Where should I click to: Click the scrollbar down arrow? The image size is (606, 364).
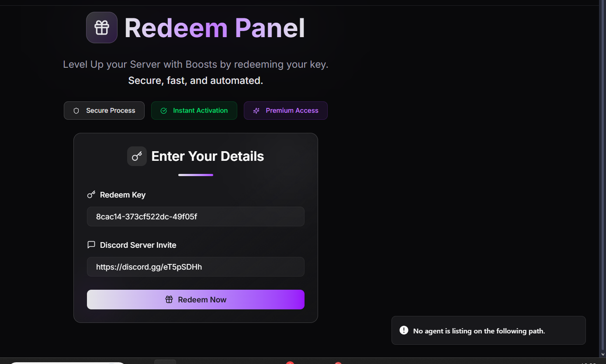pyautogui.click(x=603, y=354)
